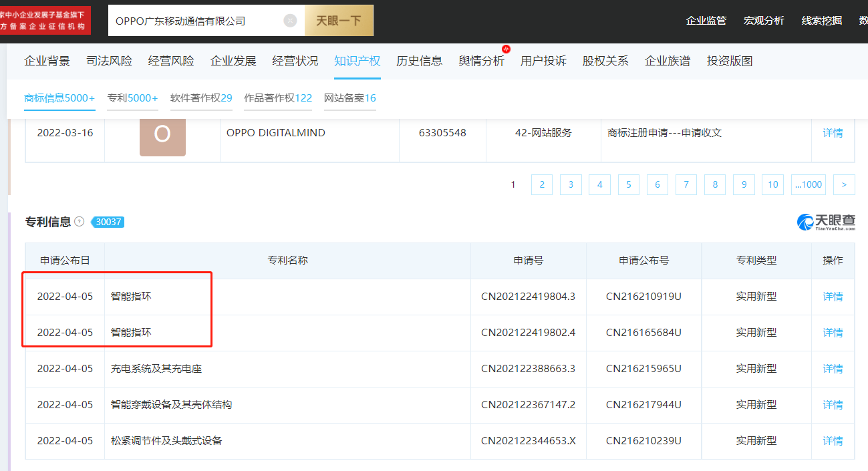The width and height of the screenshot is (868, 471).
Task: Open 线索挖掘 in the top navigation
Action: click(x=822, y=21)
